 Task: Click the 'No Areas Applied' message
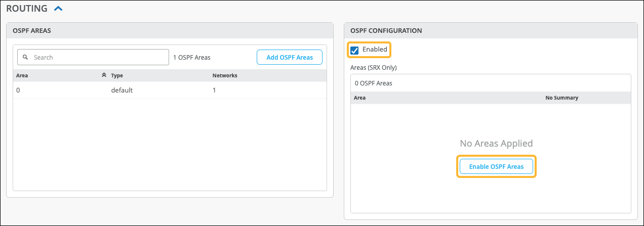coord(496,144)
